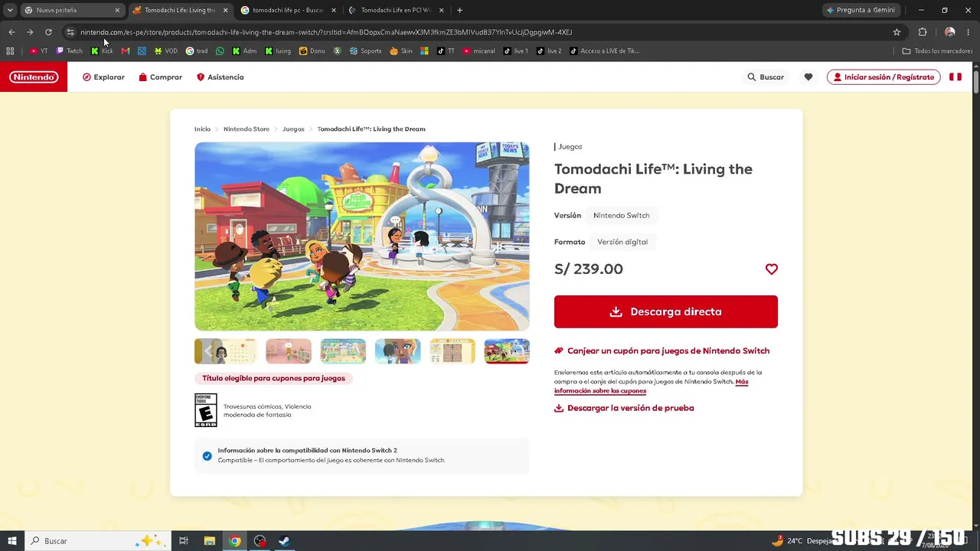Open the Explorar menu

[x=103, y=77]
